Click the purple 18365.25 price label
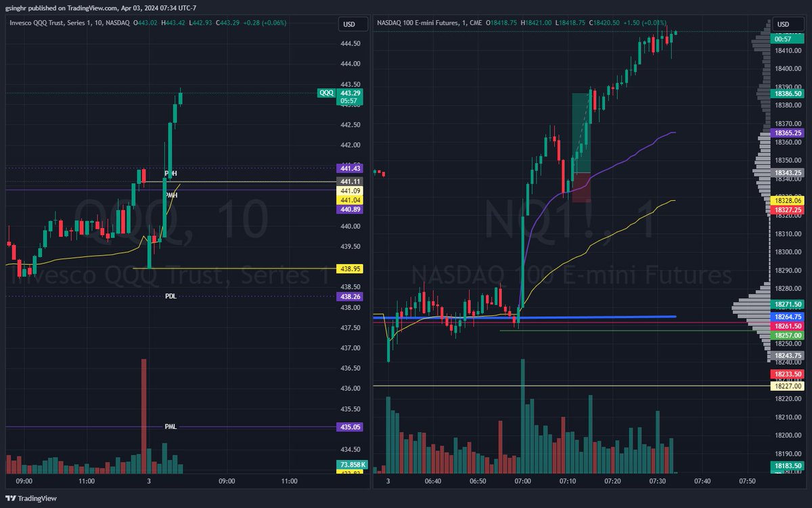812x508 pixels. click(787, 133)
